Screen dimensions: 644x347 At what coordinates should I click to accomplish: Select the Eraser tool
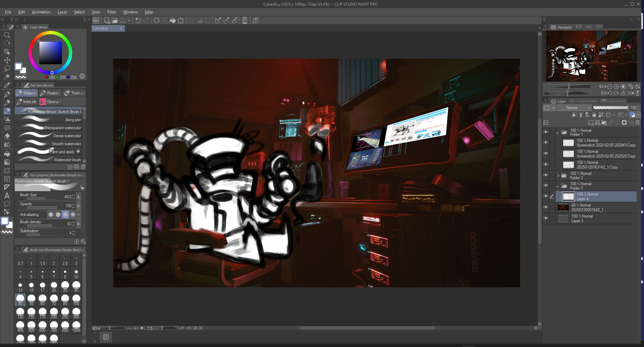pyautogui.click(x=7, y=136)
